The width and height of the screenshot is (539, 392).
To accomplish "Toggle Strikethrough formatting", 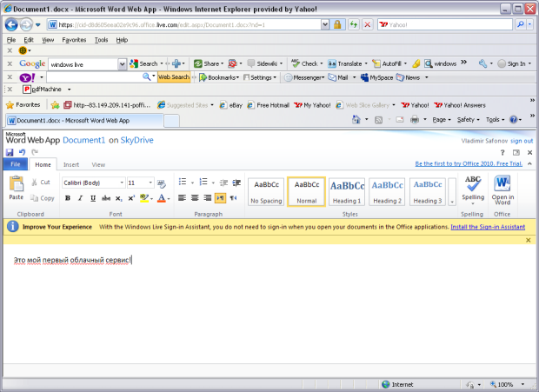I will (x=106, y=198).
